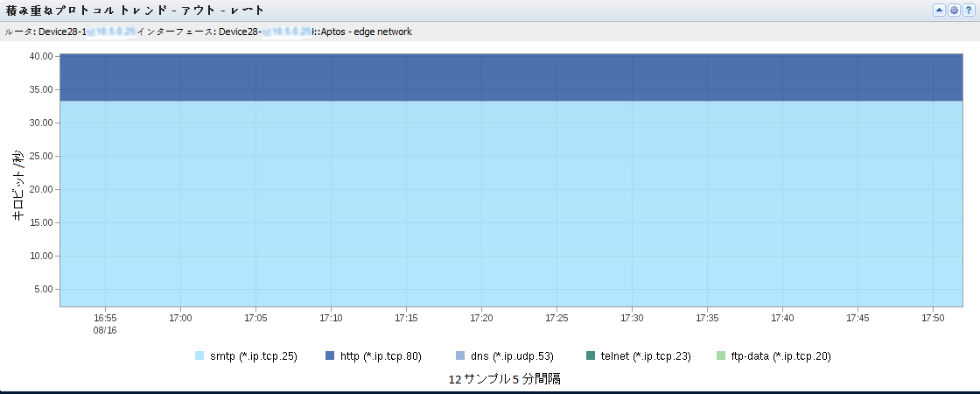Click the 15.00 y-axis value
The image size is (980, 394).
[x=43, y=222]
